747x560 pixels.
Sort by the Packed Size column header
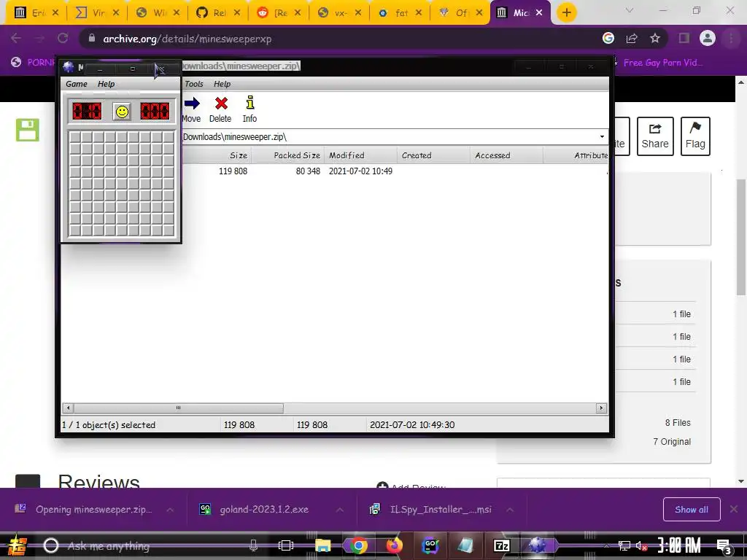(287, 155)
